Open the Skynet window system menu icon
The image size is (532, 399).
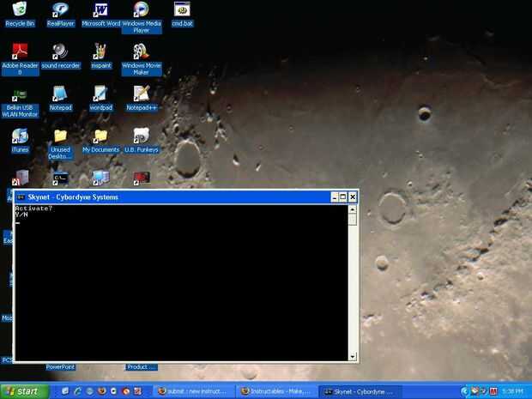(x=21, y=197)
